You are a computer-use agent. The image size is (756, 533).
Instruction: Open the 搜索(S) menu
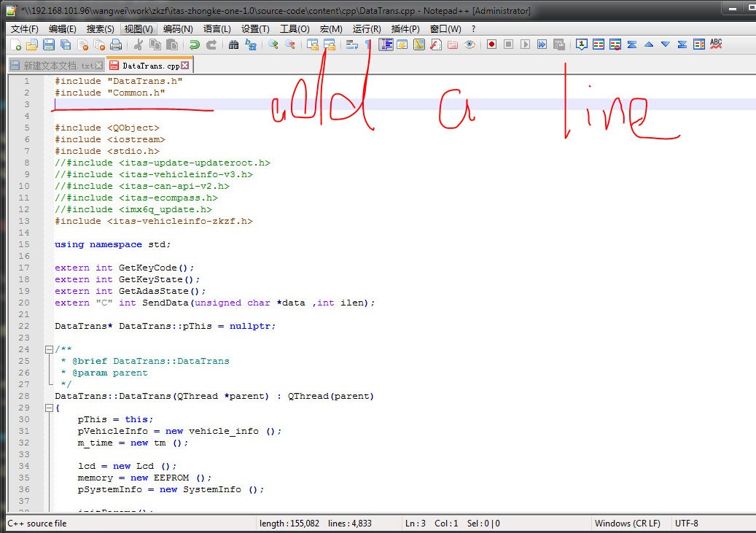point(101,29)
